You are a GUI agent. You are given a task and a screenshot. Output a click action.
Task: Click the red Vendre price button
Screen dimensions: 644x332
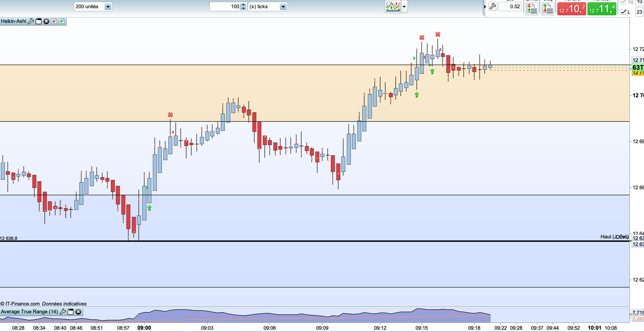point(571,9)
